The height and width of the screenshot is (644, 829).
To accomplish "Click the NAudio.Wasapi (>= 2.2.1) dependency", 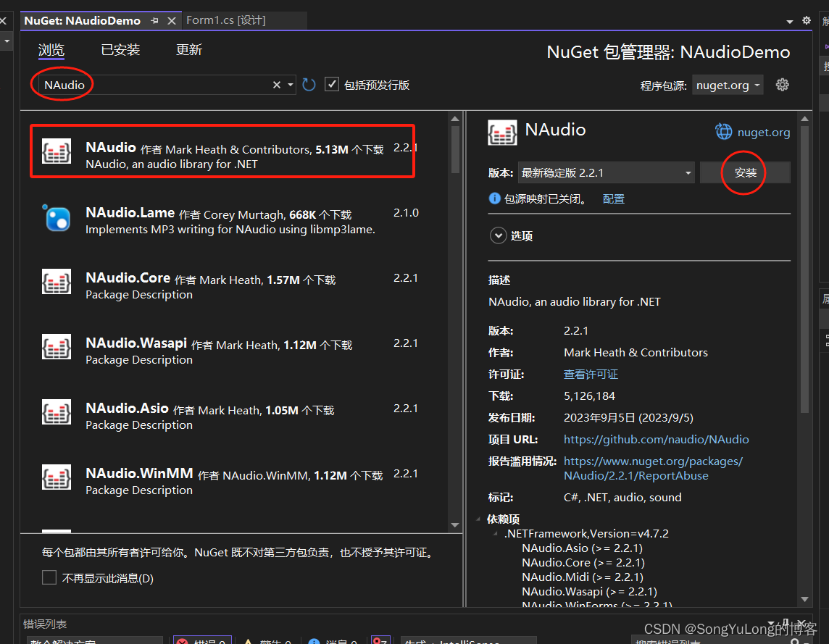I will 589,591.
